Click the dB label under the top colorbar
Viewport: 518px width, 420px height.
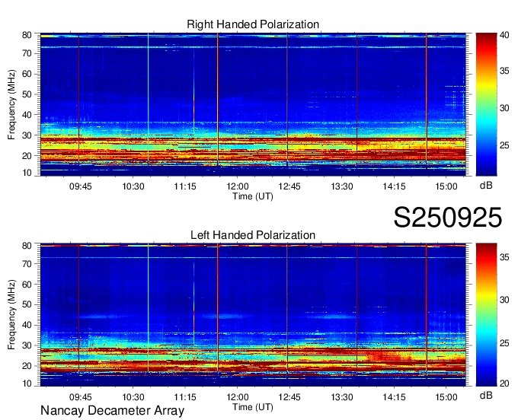pyautogui.click(x=485, y=185)
